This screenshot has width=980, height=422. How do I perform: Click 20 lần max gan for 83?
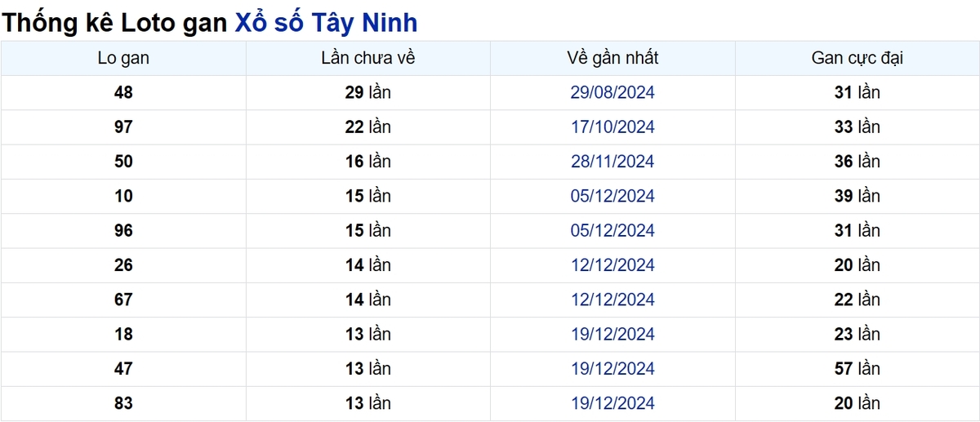pos(857,403)
